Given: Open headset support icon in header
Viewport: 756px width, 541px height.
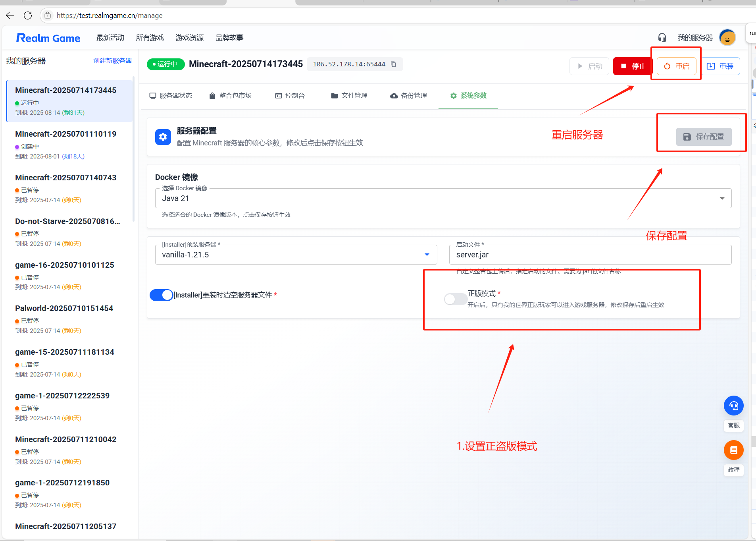Looking at the screenshot, I should pos(662,38).
